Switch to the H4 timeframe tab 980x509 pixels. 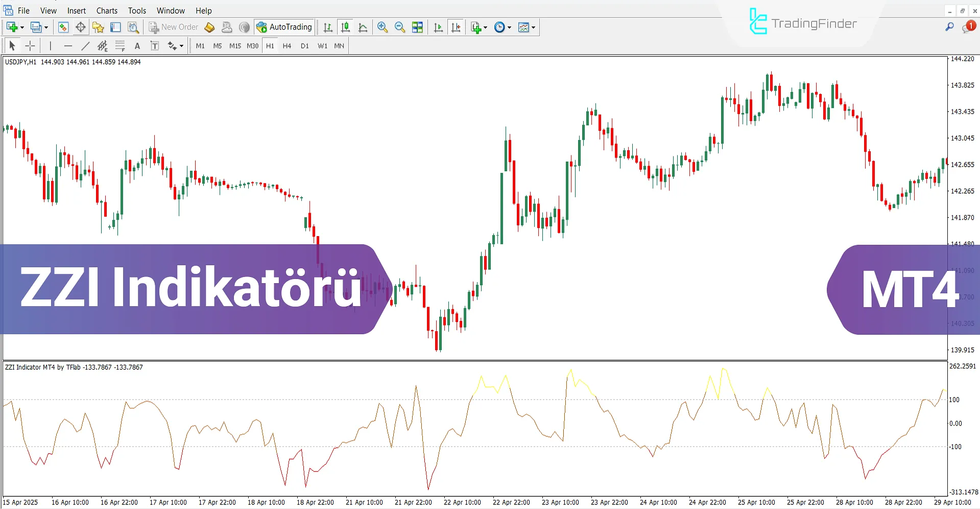tap(286, 45)
